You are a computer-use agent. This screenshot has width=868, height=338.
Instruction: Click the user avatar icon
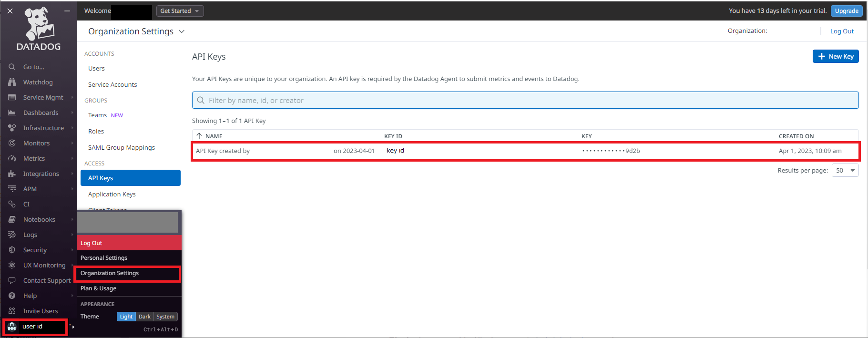click(12, 327)
